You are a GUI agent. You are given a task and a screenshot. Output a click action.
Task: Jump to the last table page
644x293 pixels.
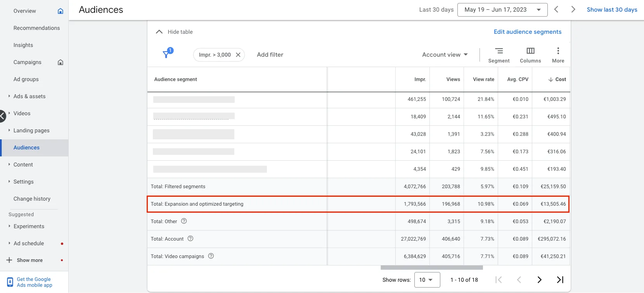(560, 280)
